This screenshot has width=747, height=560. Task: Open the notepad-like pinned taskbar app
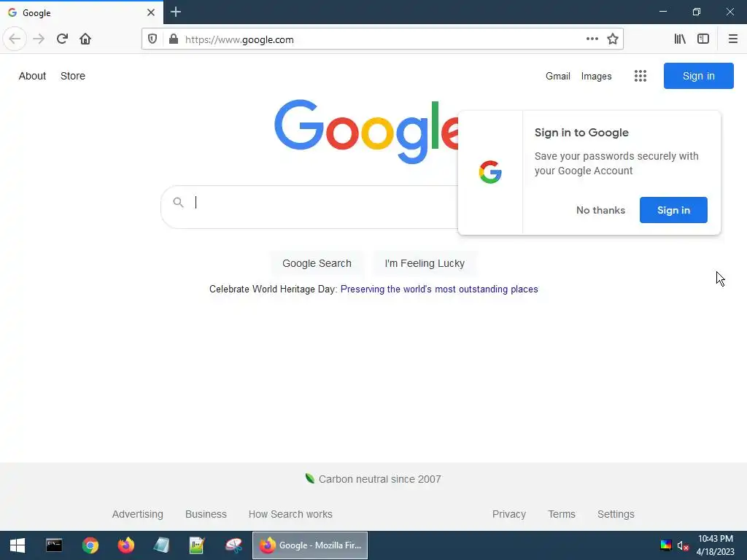161,545
